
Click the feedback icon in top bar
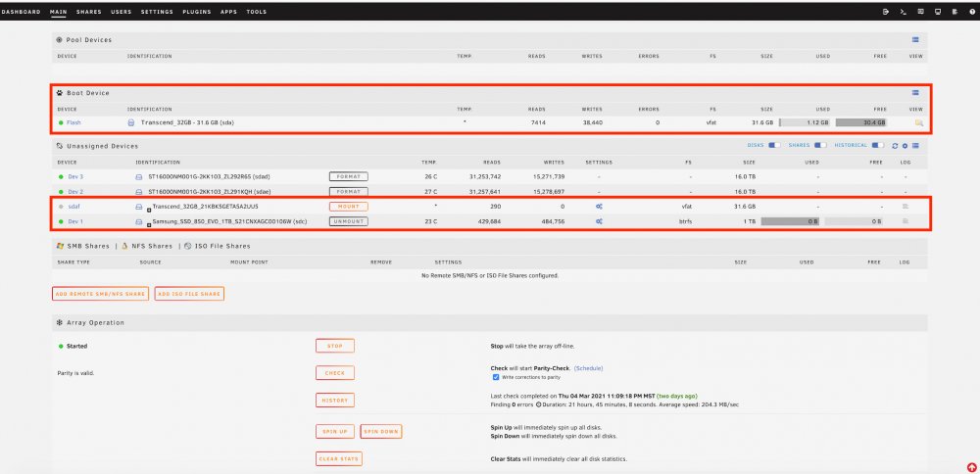920,11
